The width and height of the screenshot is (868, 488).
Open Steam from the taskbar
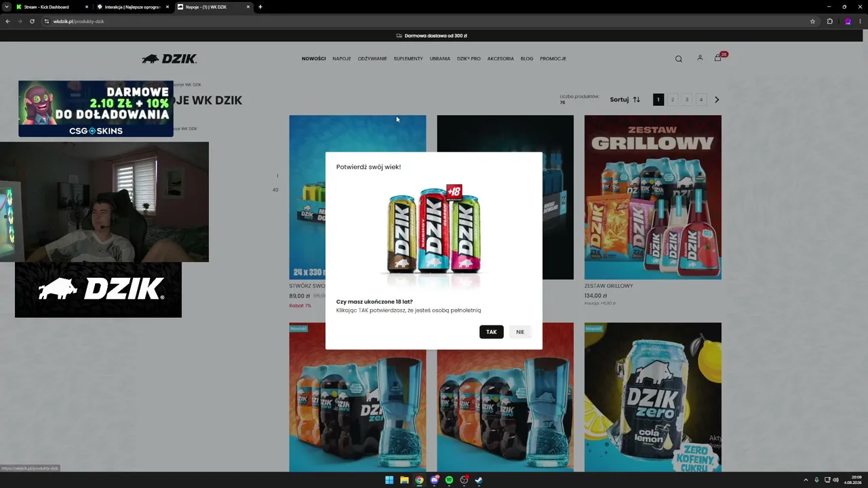479,480
